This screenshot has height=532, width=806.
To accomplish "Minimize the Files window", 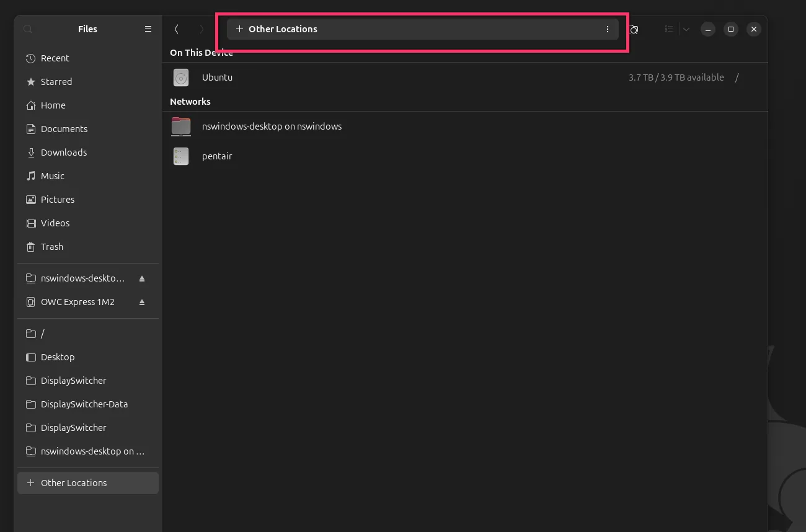I will click(708, 29).
